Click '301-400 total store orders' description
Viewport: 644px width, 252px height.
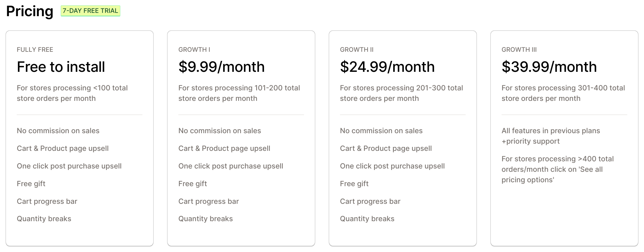coord(563,93)
